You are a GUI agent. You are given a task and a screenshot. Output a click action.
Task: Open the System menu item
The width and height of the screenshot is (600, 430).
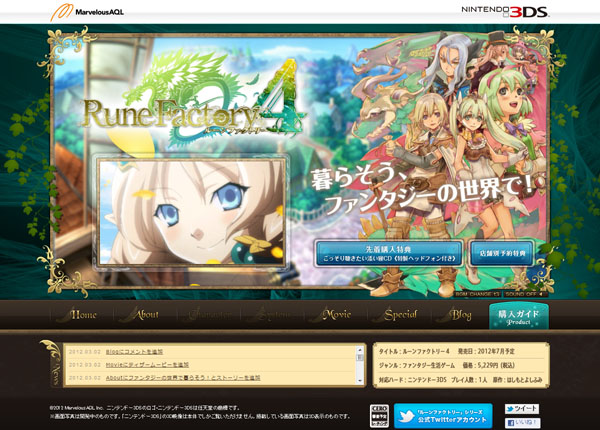[x=272, y=314]
